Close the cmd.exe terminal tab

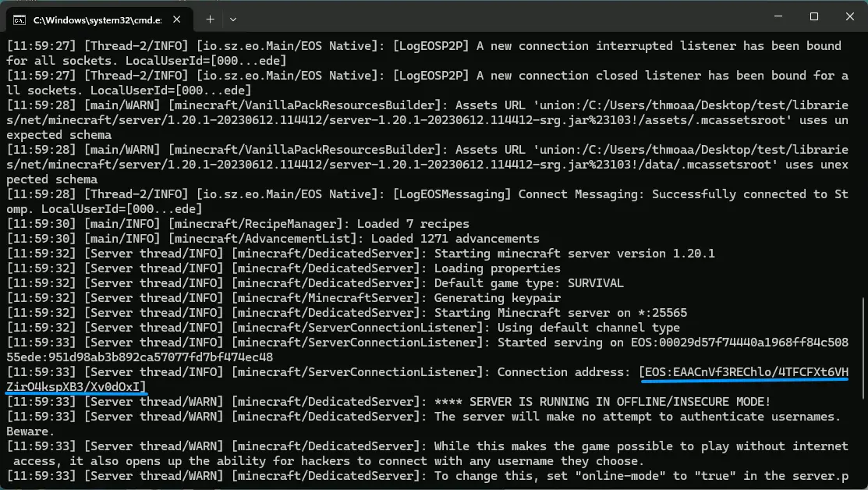(176, 20)
